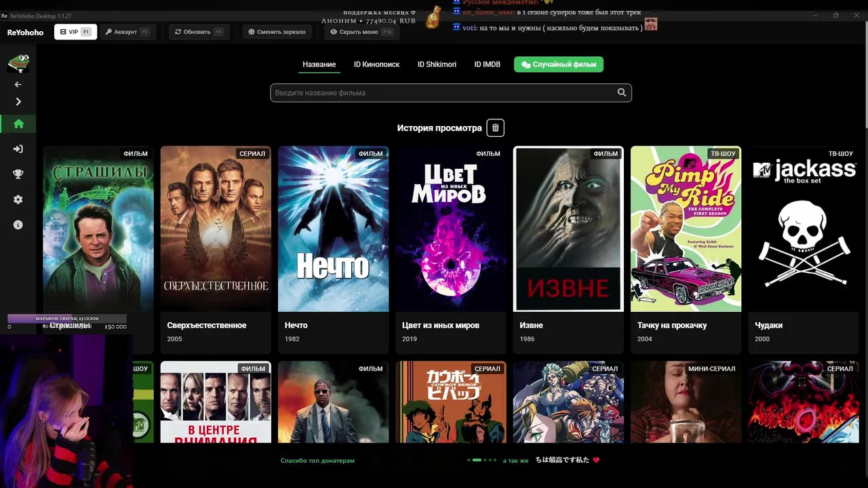Open the Нечто 1982 poster
The image size is (868, 488).
point(333,229)
